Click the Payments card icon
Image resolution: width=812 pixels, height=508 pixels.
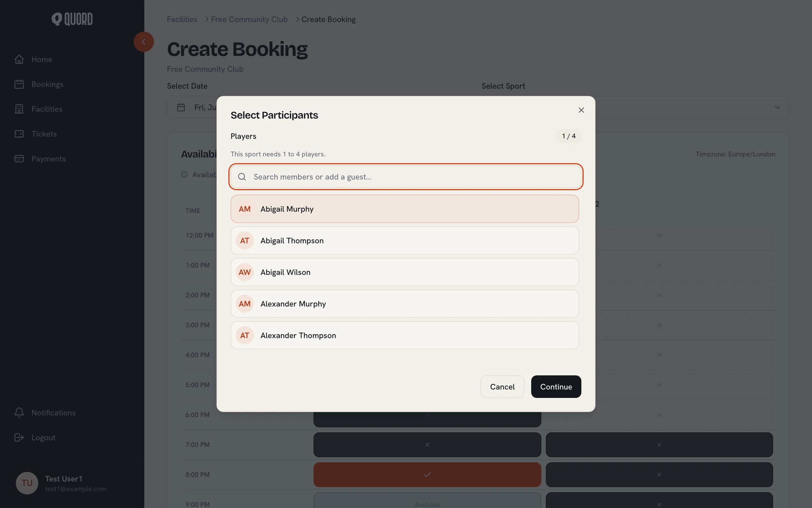(x=19, y=159)
